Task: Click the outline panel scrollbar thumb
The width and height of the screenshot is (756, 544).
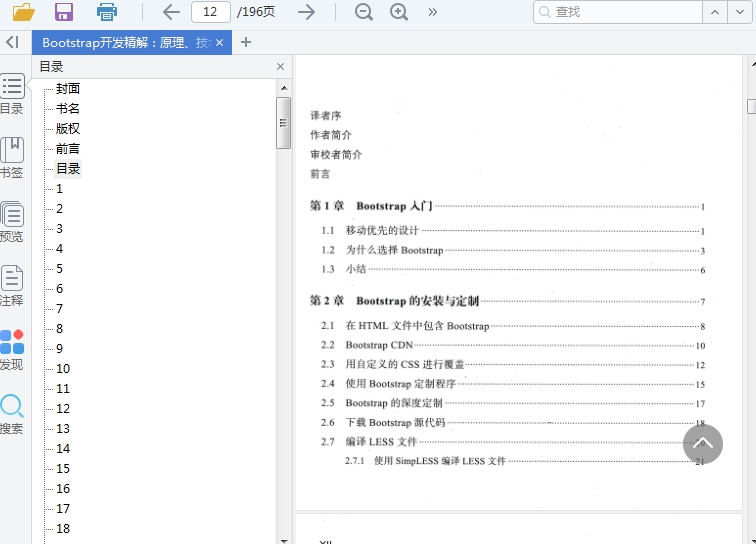Action: 284,123
